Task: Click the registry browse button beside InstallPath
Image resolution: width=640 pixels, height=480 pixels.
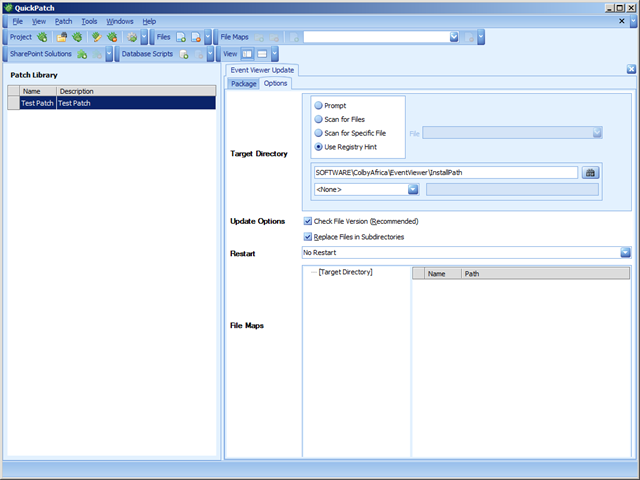Action: tap(590, 172)
